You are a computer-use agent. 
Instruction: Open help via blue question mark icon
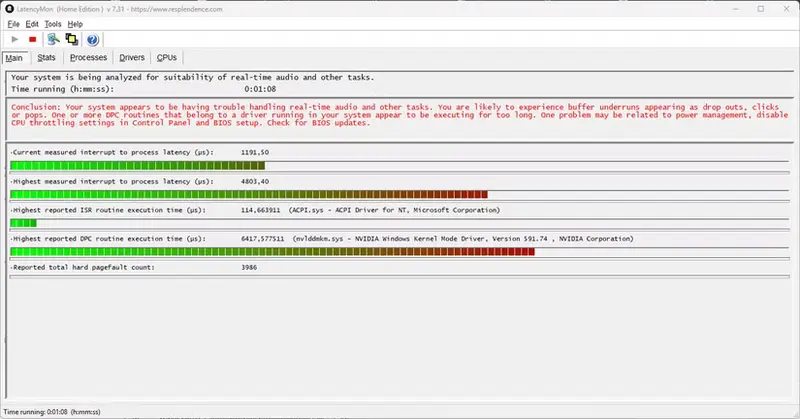click(x=93, y=40)
